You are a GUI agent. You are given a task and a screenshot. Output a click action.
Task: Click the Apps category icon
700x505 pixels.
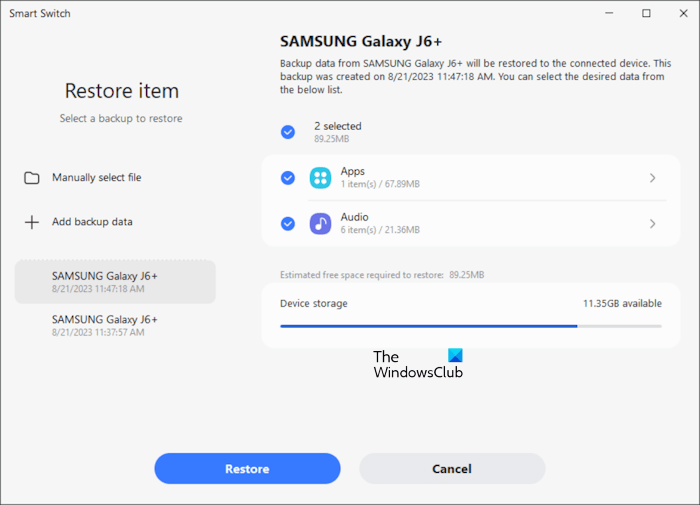pyautogui.click(x=320, y=178)
